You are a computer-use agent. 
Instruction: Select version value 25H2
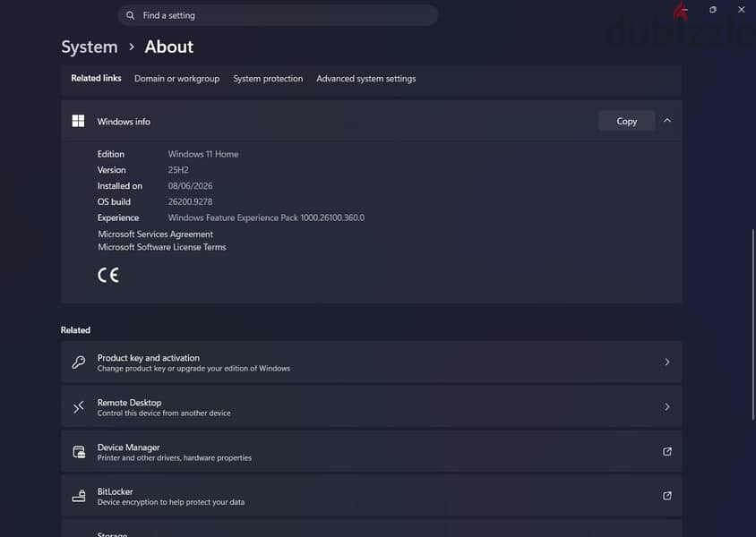coord(178,170)
